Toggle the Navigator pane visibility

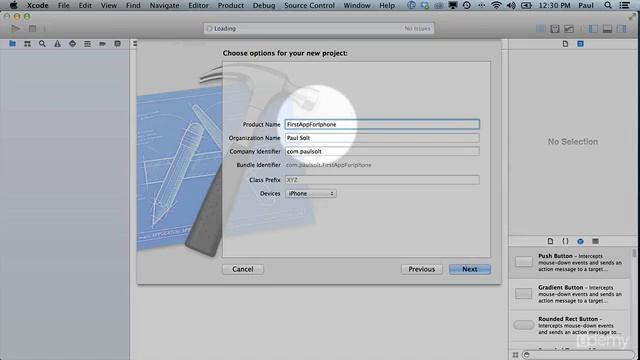[593, 29]
